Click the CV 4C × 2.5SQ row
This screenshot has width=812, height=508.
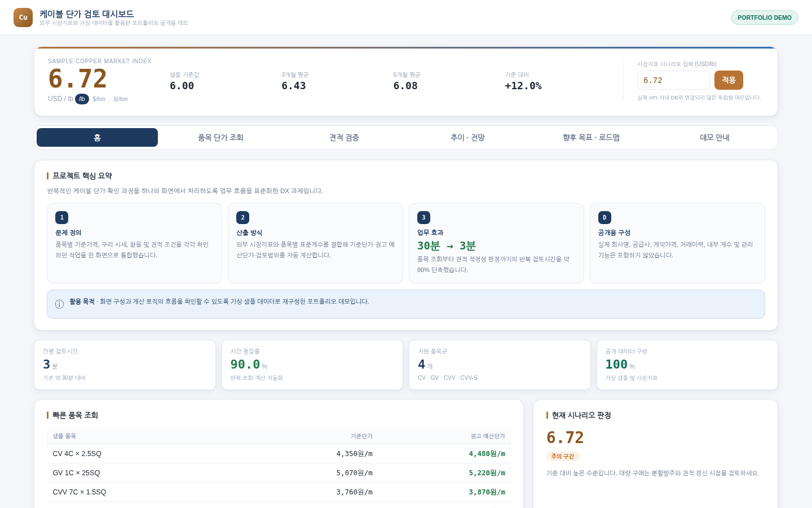[279, 454]
